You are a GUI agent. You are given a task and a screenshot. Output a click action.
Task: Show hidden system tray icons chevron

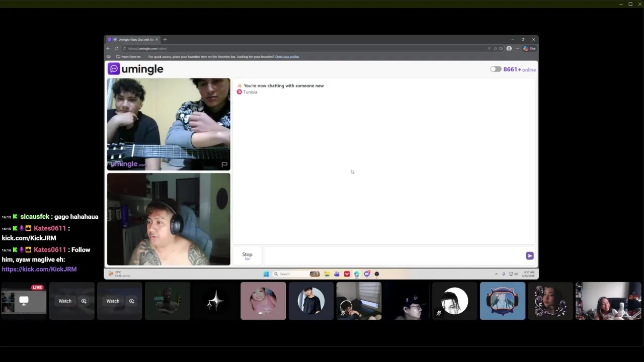(x=496, y=274)
